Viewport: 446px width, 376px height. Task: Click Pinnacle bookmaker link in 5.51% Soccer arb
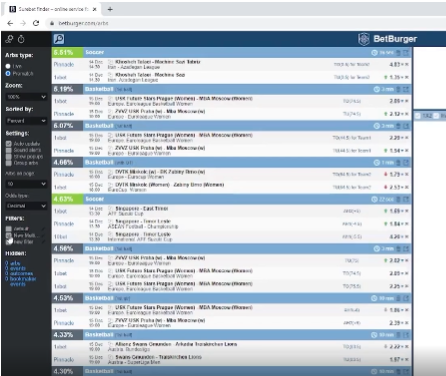tap(64, 64)
